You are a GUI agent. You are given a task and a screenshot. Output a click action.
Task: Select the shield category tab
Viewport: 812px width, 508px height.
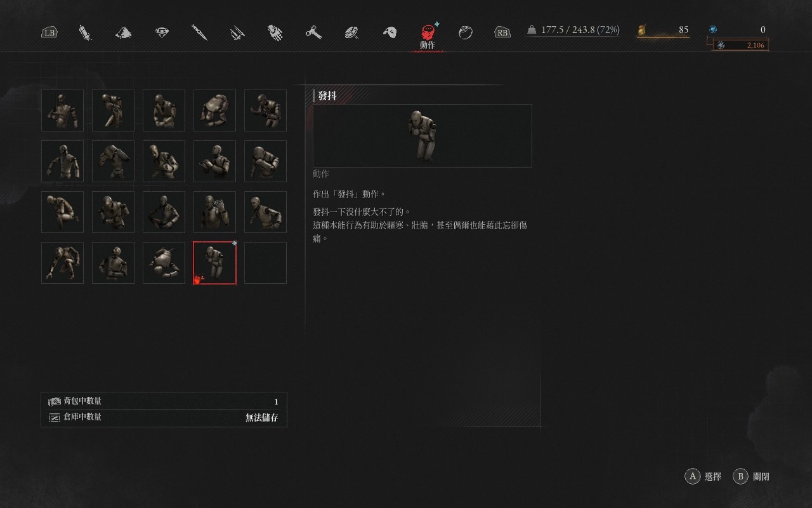(352, 32)
